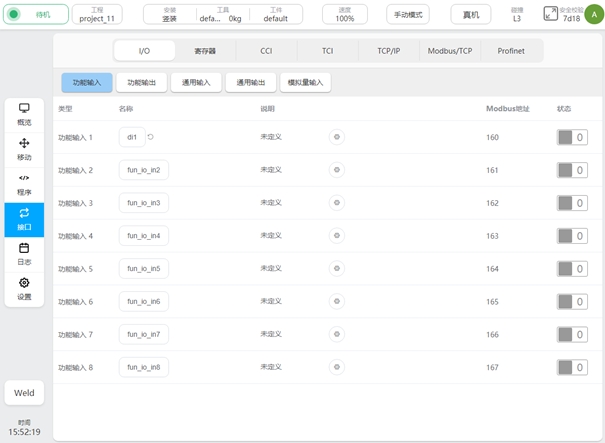Toggle status switch for 功能输入 4
The image size is (605, 443).
[572, 236]
